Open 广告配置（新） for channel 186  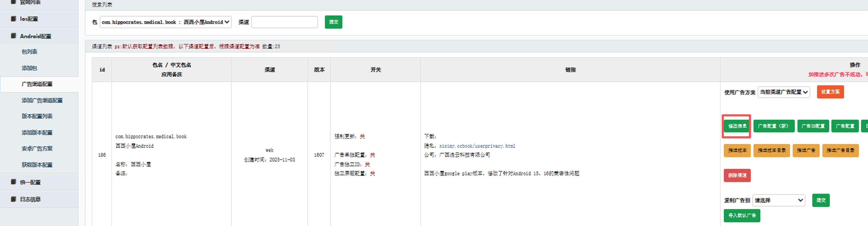(774, 126)
